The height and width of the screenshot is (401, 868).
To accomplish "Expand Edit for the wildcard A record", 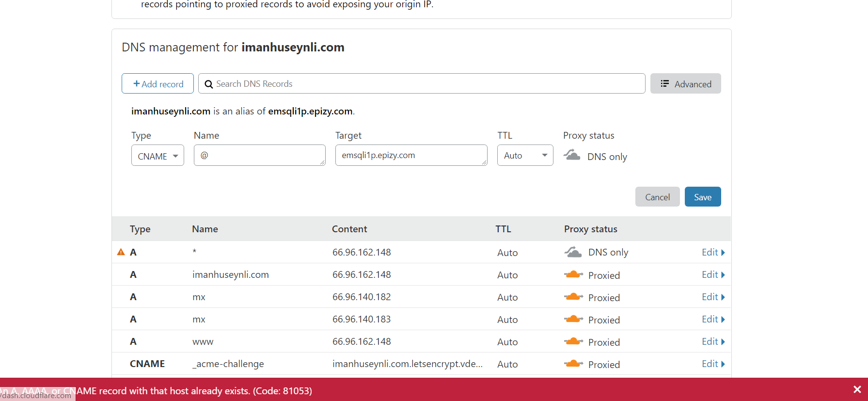I will click(x=713, y=253).
